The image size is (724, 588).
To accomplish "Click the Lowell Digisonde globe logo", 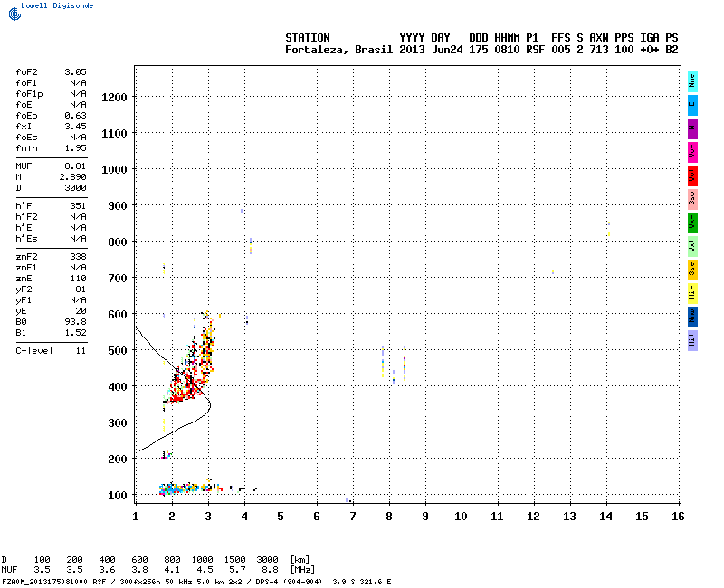I will point(14,14).
